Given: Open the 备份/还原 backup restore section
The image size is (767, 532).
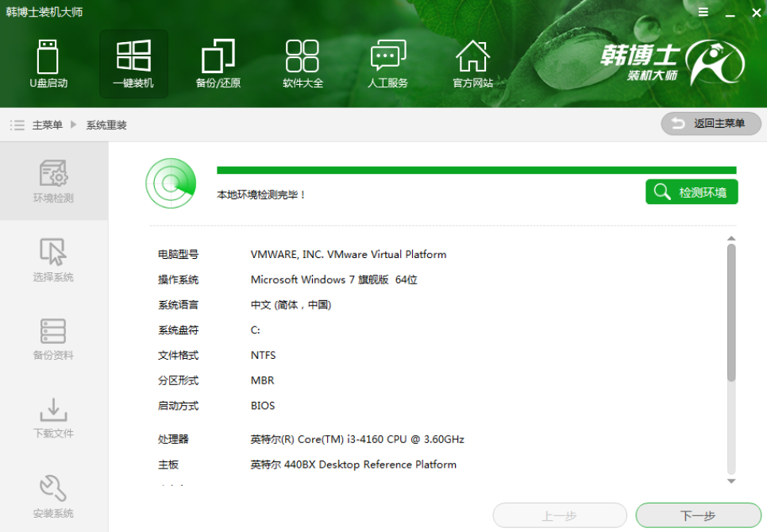Looking at the screenshot, I should 218,64.
